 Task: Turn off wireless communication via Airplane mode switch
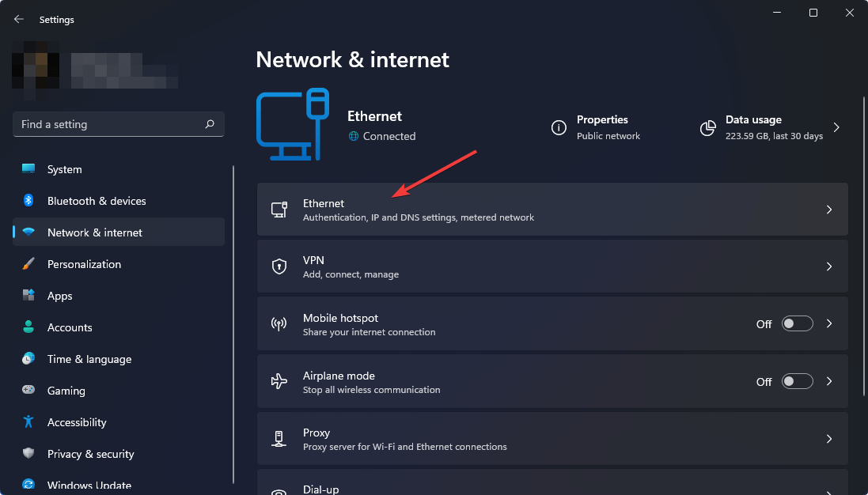pos(797,380)
